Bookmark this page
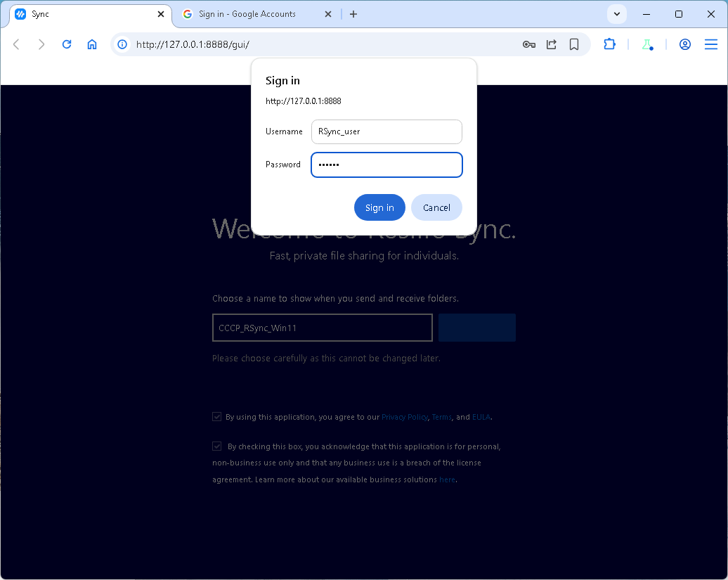 click(574, 44)
